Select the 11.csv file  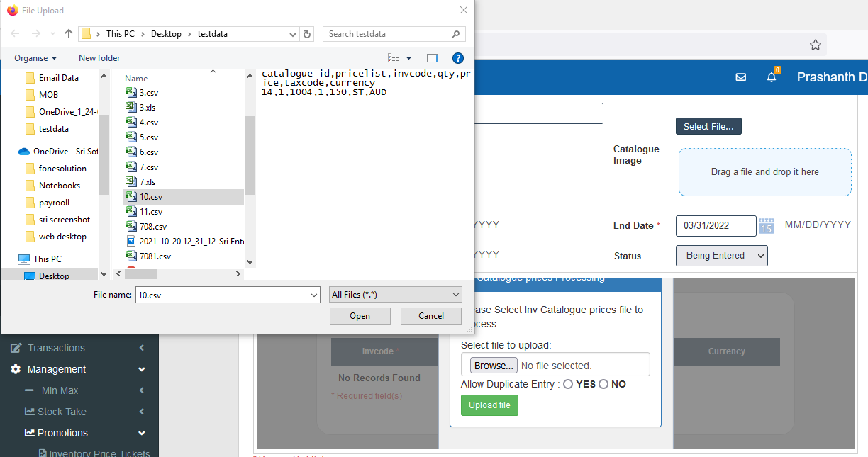tap(150, 211)
